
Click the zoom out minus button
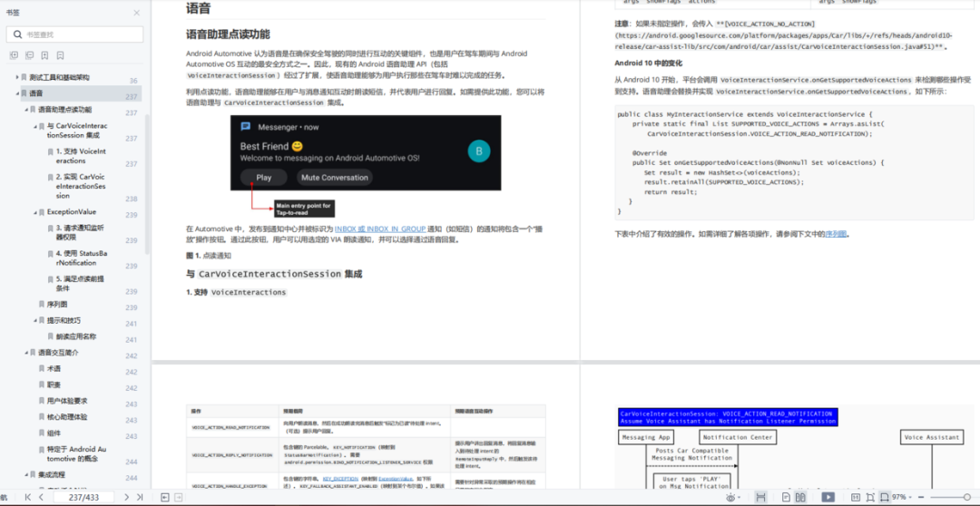pyautogui.click(x=923, y=497)
